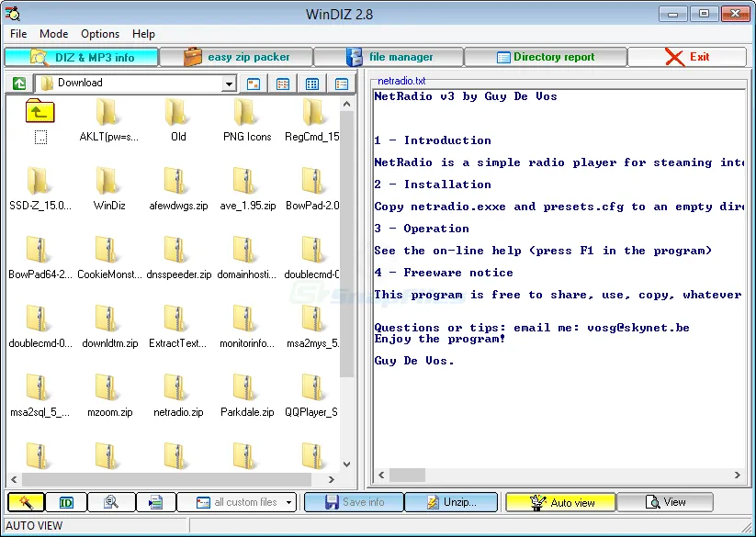Switch to file manager tab
756x537 pixels.
(x=389, y=57)
